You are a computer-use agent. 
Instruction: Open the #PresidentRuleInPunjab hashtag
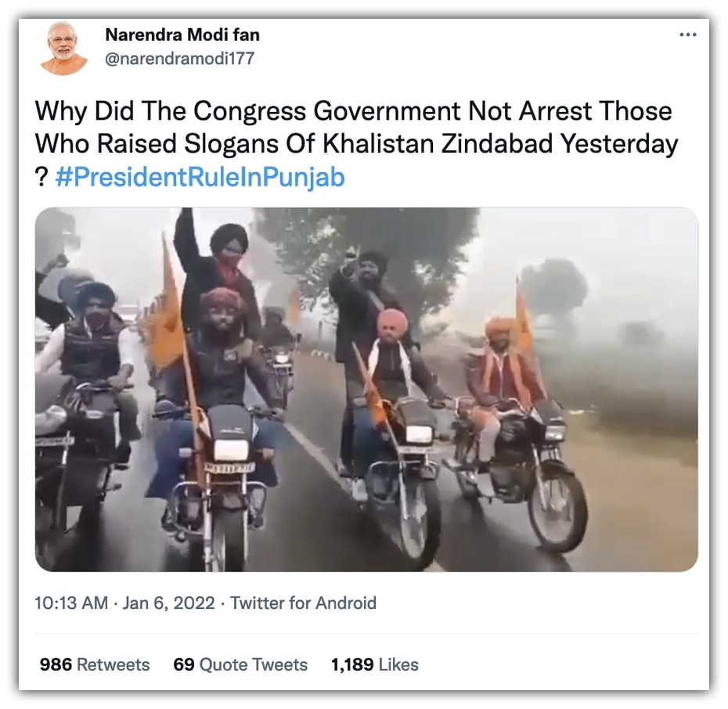click(200, 178)
